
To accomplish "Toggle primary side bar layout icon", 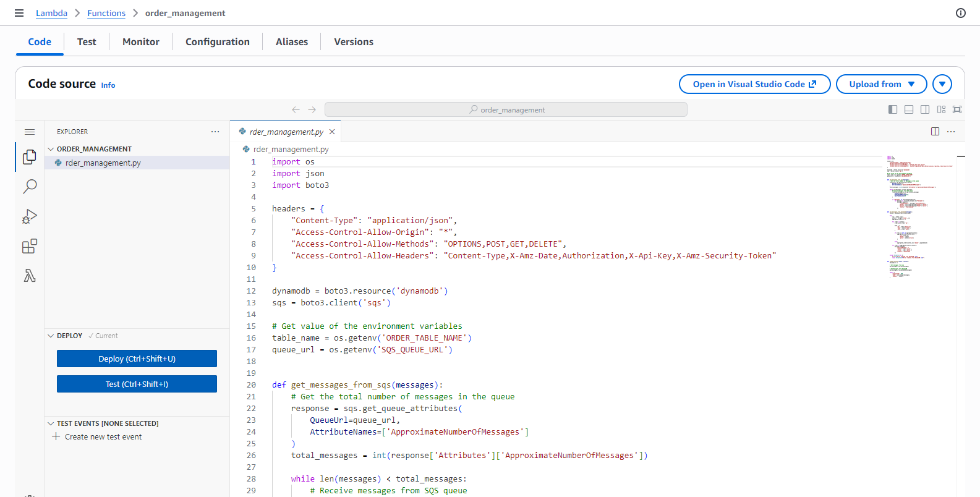I will [893, 109].
